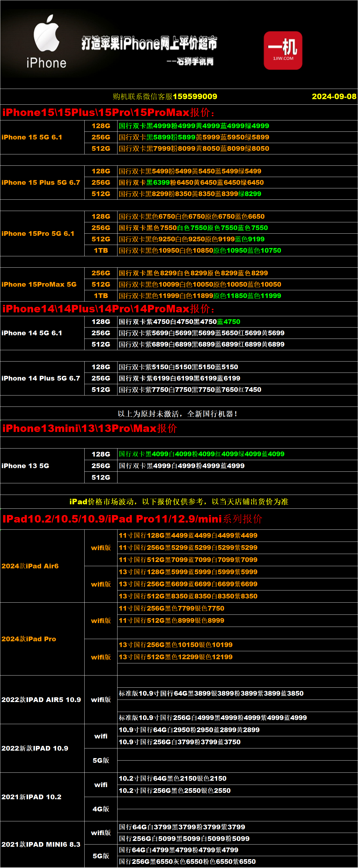Click the price row with 黑色6750白色6750

point(237,216)
